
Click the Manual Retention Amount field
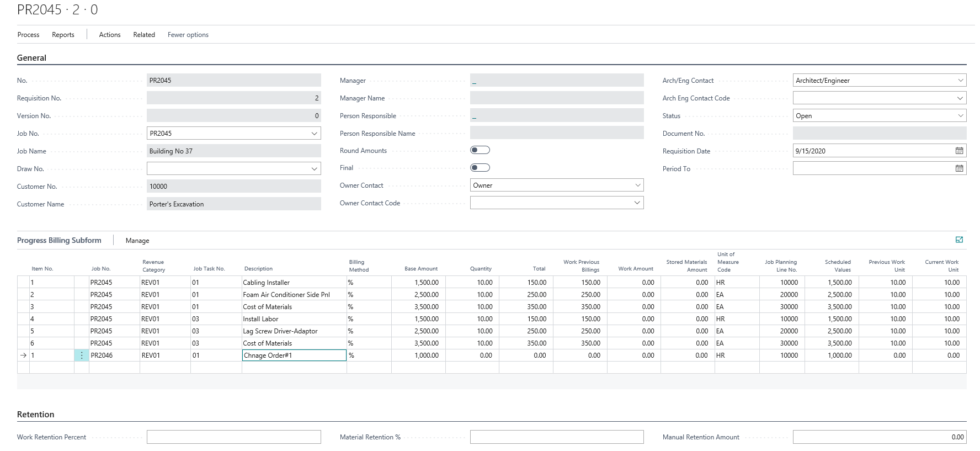coord(878,437)
